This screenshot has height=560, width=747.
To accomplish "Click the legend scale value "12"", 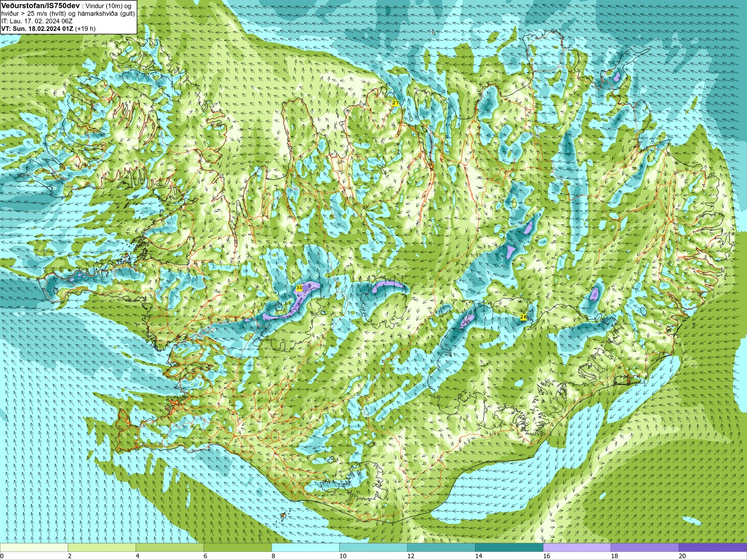I will [x=411, y=556].
